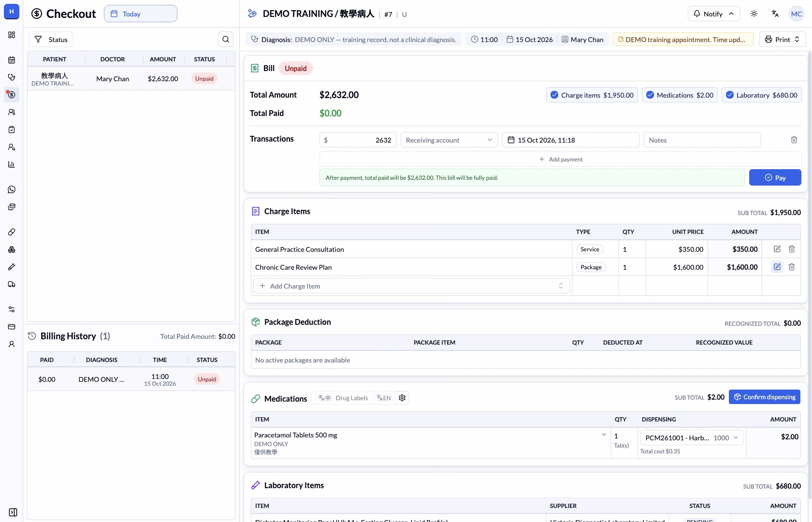
Task: Open the language translate icon
Action: click(x=775, y=14)
